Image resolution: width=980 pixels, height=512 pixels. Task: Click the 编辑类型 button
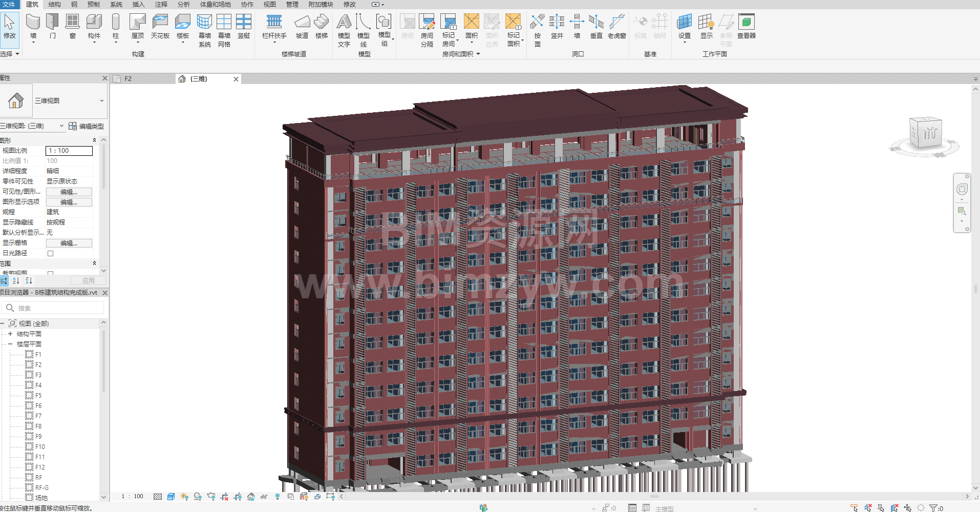(87, 126)
